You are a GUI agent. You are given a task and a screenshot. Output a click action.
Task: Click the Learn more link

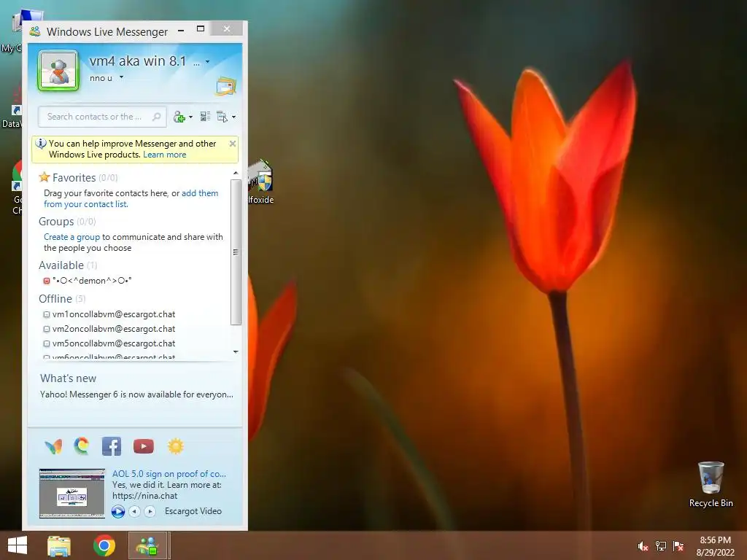(164, 155)
